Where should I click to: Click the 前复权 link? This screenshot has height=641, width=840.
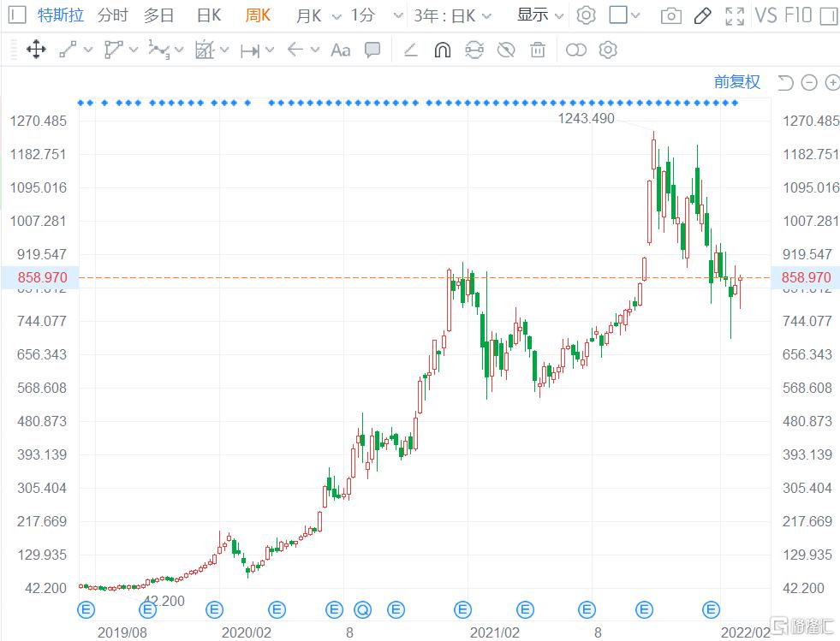coord(736,82)
